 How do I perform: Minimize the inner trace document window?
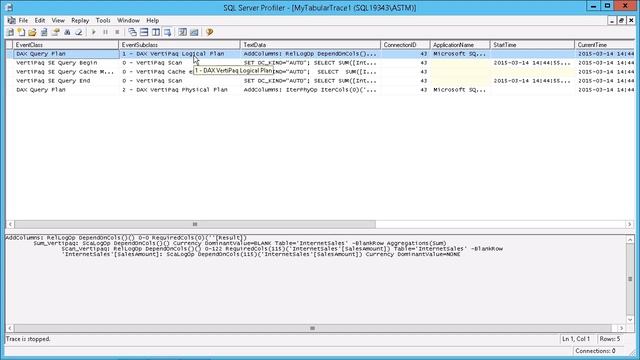(611, 20)
